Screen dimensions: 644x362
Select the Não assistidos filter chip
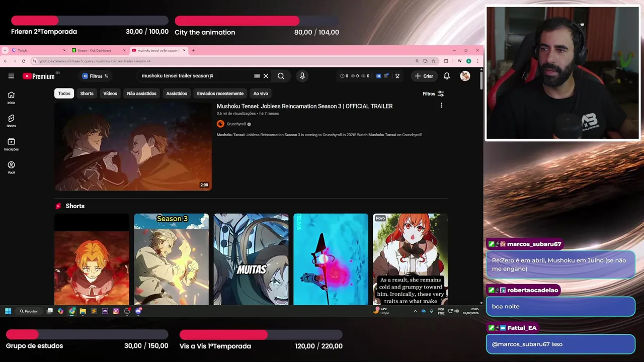click(141, 94)
